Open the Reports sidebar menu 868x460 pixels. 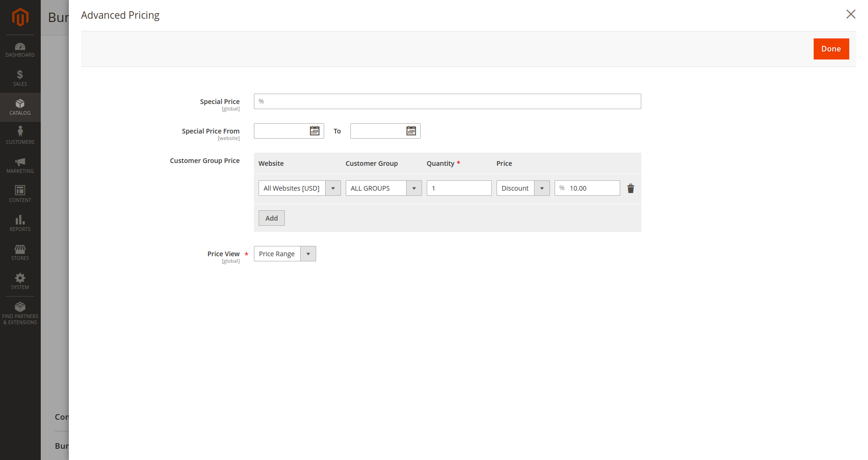[20, 223]
